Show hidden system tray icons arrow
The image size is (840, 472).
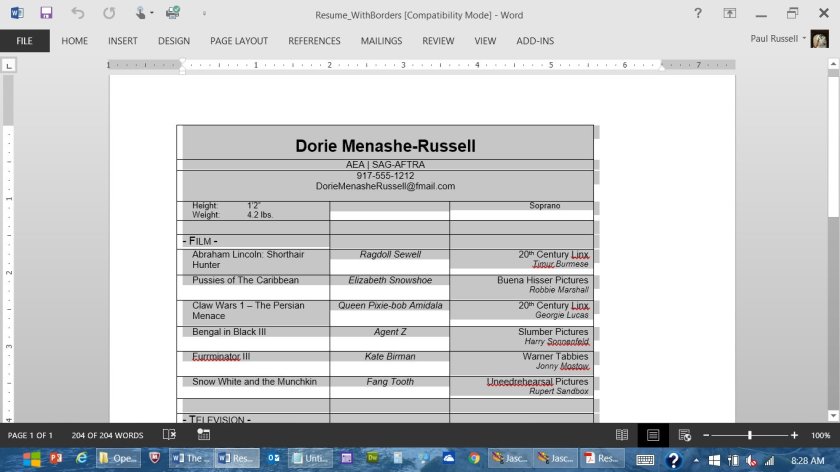pyautogui.click(x=695, y=460)
